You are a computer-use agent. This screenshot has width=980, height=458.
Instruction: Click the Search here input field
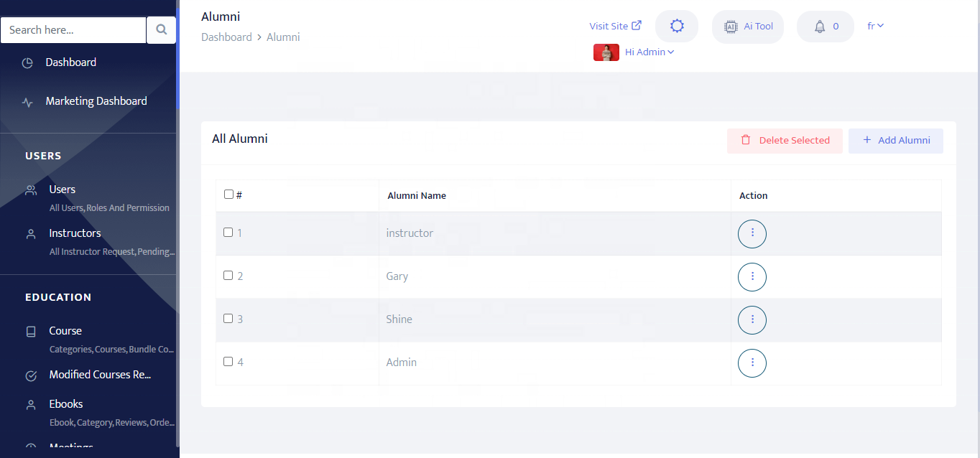tap(73, 30)
